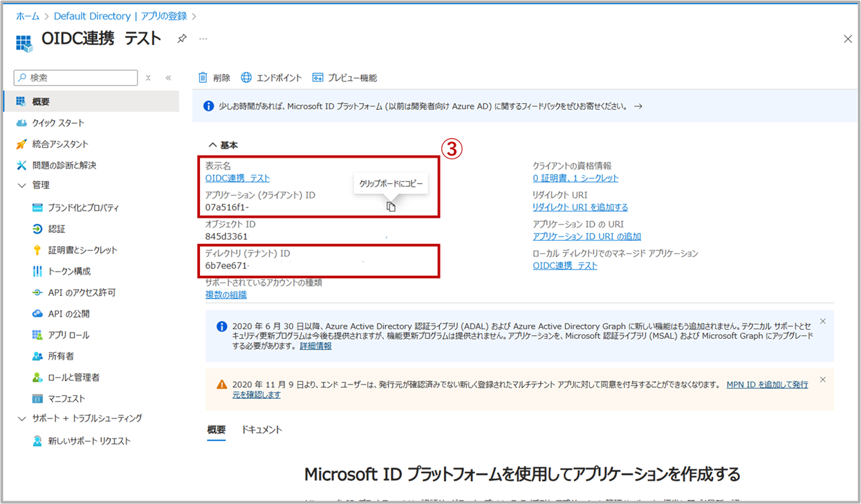The image size is (861, 504).
Task: Click the 証明書とシークレット key icon
Action: click(37, 250)
